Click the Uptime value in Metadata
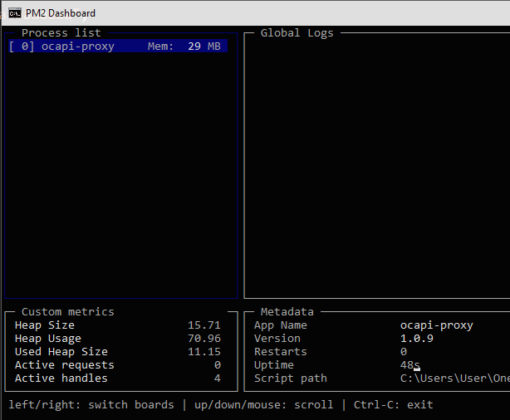This screenshot has height=420, width=510. tap(409, 365)
